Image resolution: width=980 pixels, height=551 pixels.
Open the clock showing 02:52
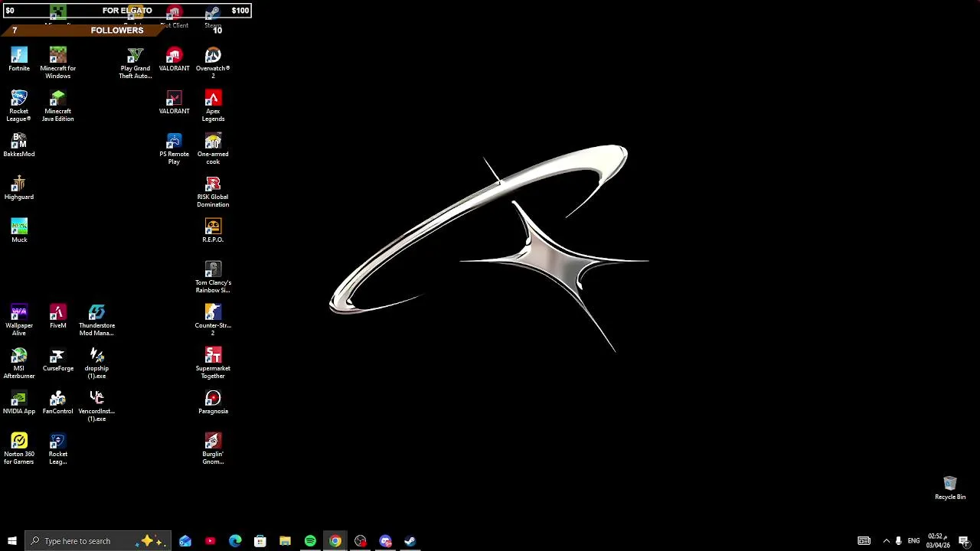(938, 541)
